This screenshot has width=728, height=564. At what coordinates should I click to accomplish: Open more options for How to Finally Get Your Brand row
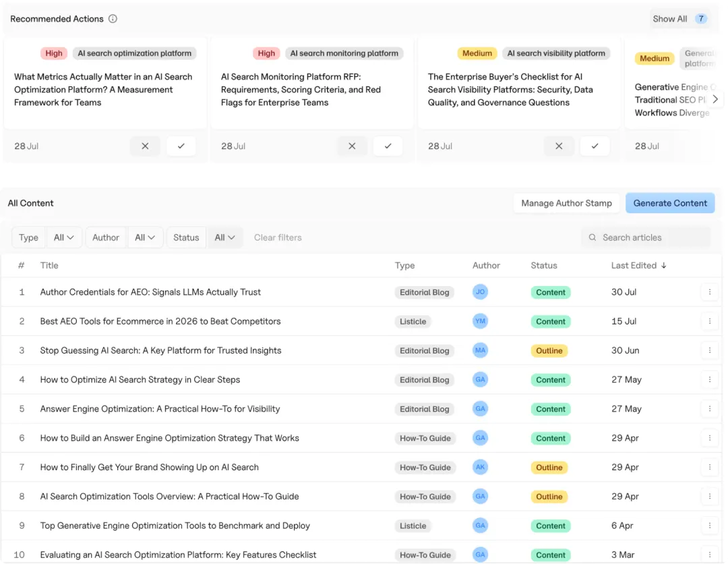click(x=710, y=467)
